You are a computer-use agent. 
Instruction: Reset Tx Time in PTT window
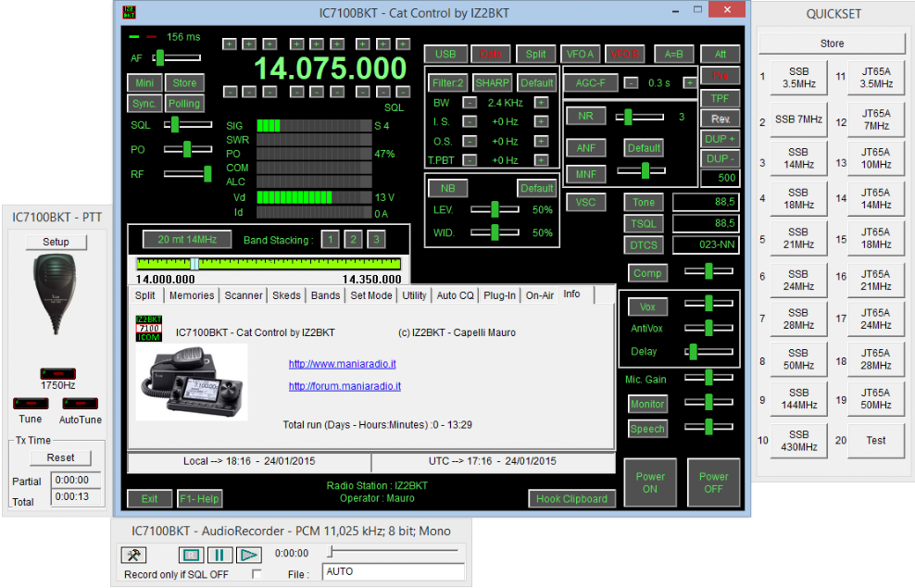[x=60, y=458]
